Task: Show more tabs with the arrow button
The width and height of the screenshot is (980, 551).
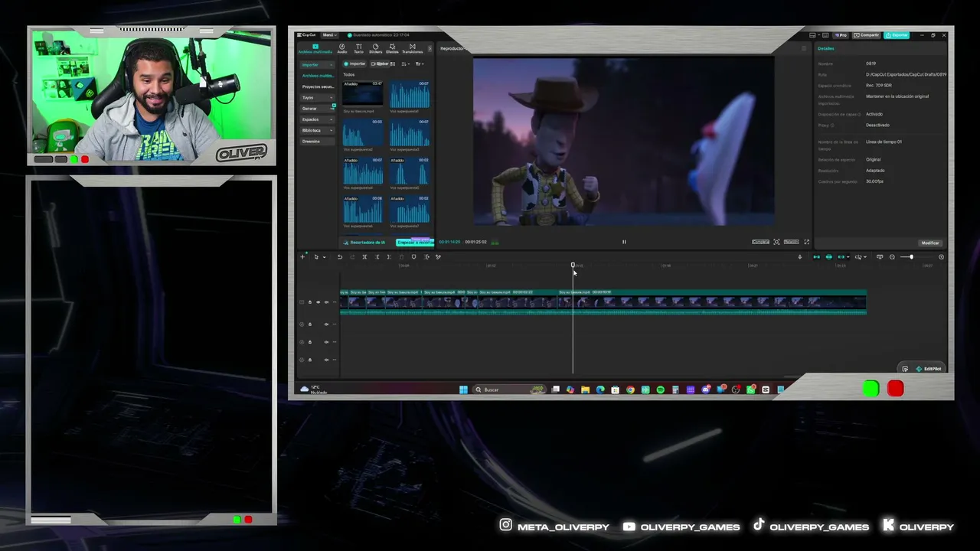Action: pyautogui.click(x=430, y=48)
